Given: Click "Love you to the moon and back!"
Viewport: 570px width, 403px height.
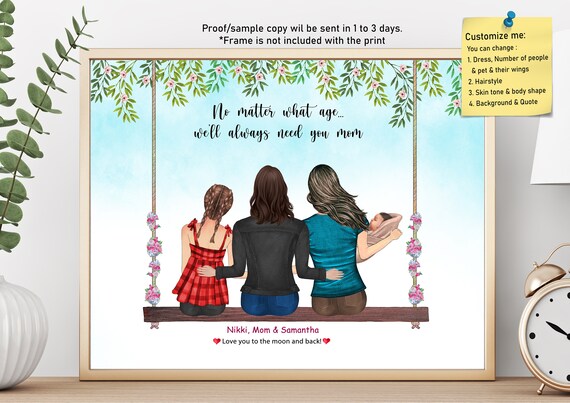Looking at the screenshot, I should click(x=272, y=341).
